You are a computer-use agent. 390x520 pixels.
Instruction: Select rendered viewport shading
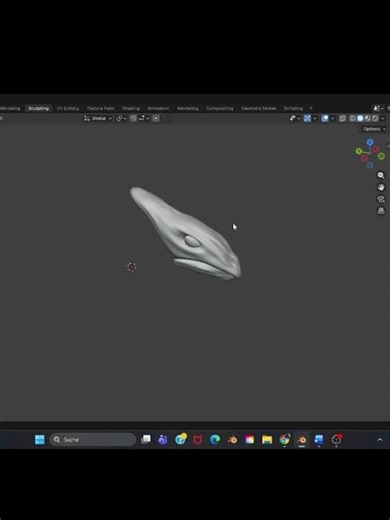pos(375,118)
